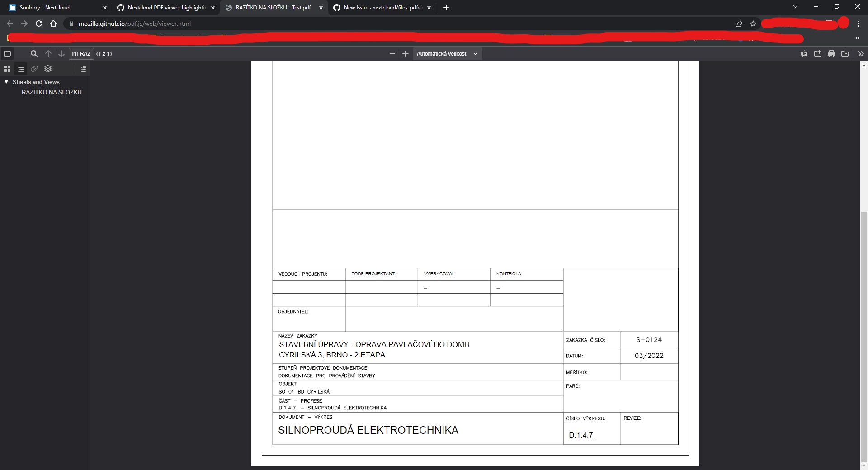The height and width of the screenshot is (470, 868).
Task: Toggle the document layers panel
Action: (48, 69)
